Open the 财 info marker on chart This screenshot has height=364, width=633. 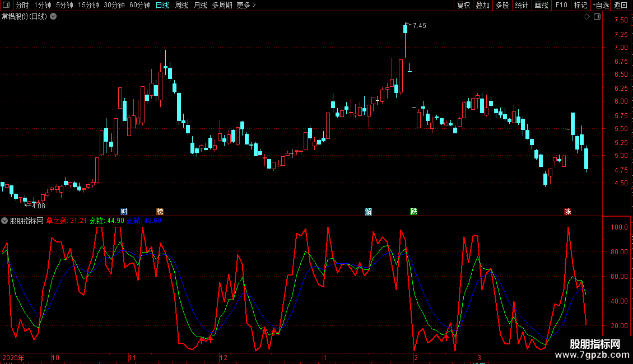pyautogui.click(x=124, y=212)
